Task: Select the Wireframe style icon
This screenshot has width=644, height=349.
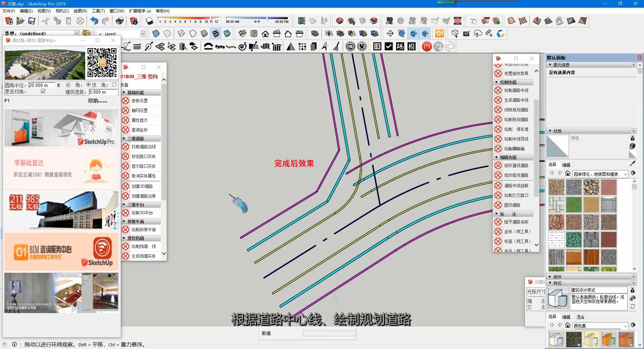Action: click(181, 34)
